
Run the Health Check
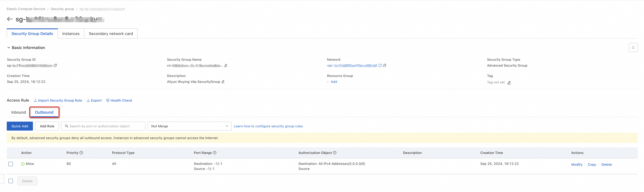click(119, 100)
